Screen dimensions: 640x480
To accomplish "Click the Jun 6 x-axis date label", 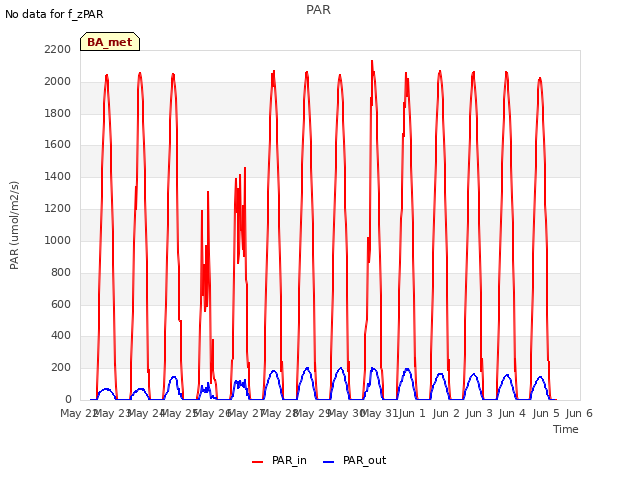I will tap(579, 413).
